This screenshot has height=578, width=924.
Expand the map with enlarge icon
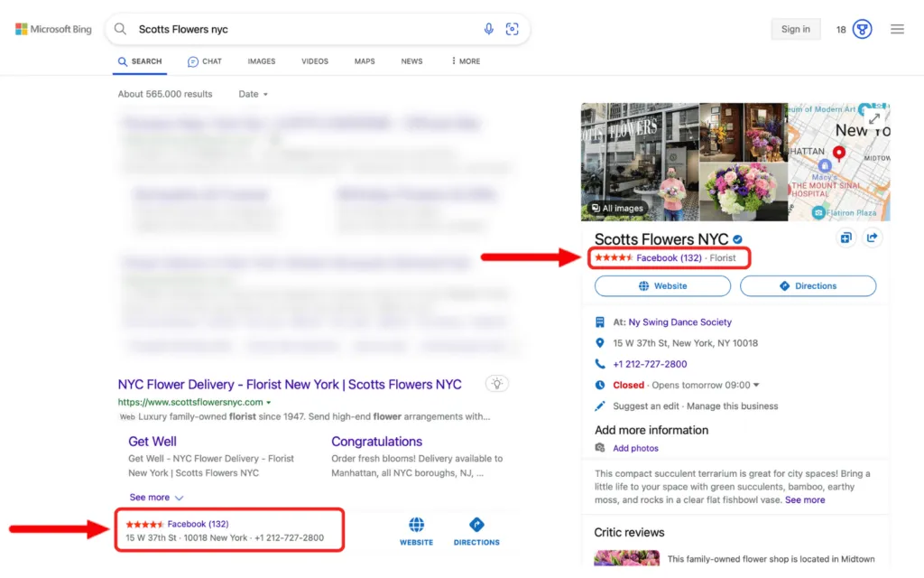click(x=874, y=118)
